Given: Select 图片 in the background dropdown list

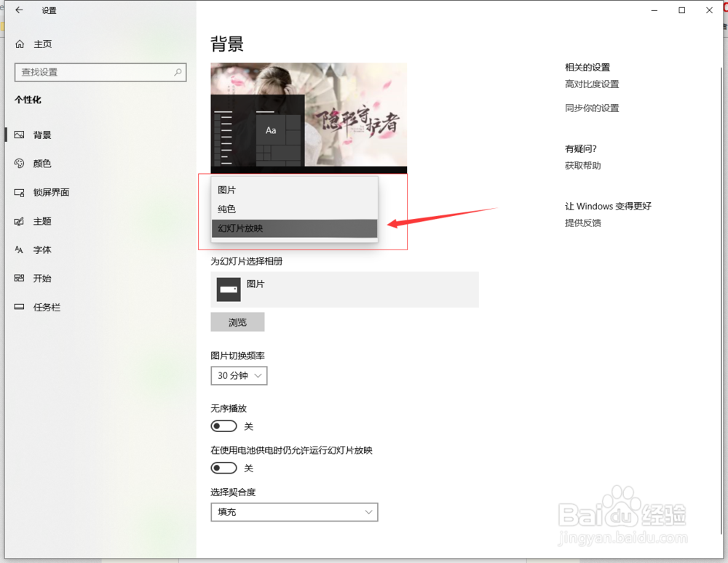Looking at the screenshot, I should 294,190.
